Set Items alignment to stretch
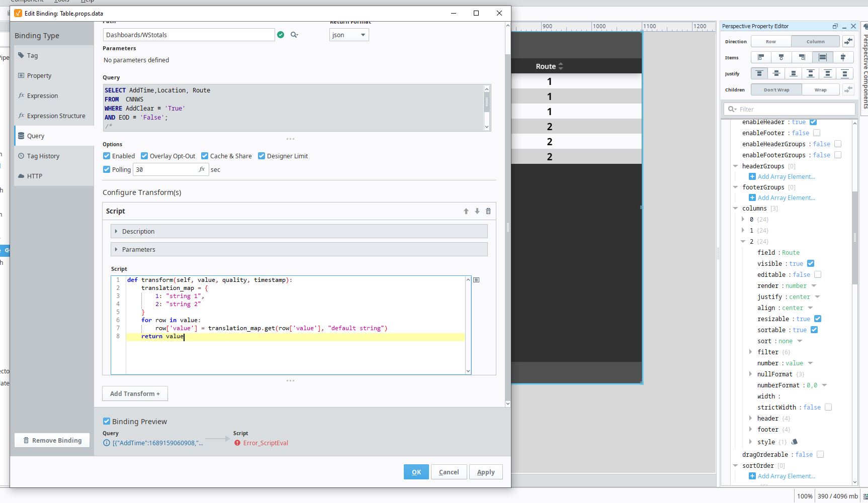Image resolution: width=868 pixels, height=503 pixels. point(822,57)
